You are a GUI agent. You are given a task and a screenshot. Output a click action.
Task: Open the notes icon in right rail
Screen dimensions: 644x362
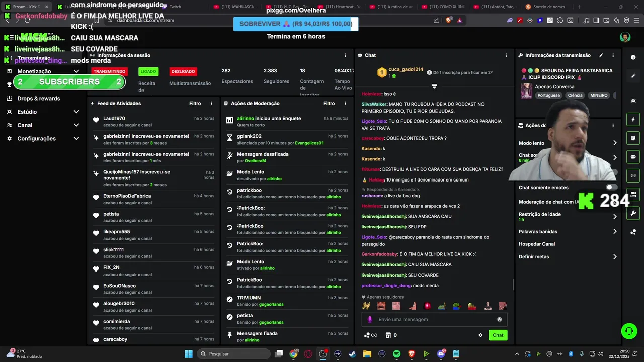click(633, 138)
